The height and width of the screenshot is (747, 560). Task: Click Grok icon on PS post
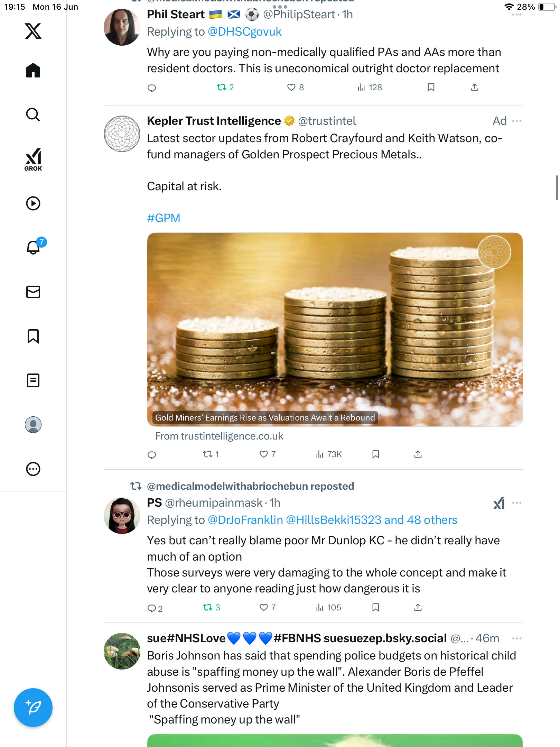(x=499, y=503)
